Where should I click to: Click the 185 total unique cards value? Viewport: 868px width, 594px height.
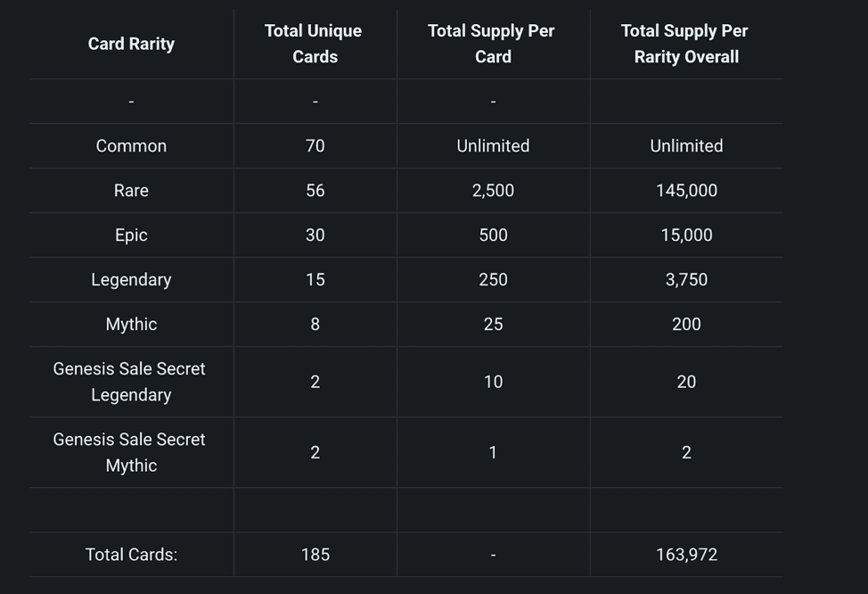tap(315, 555)
